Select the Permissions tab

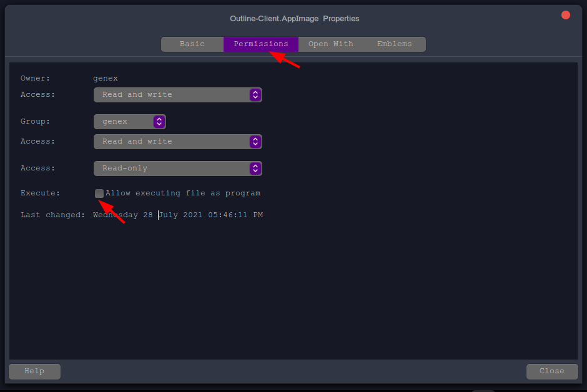coord(261,44)
